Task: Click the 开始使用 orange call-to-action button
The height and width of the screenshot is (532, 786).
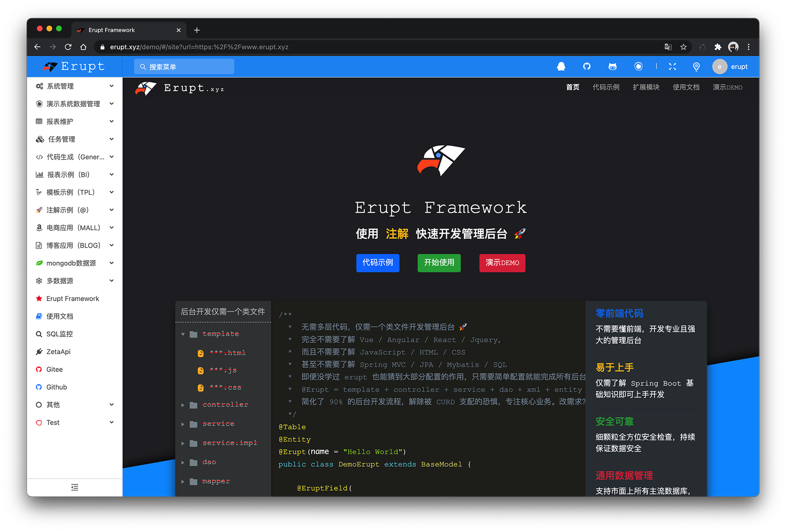Action: tap(439, 262)
